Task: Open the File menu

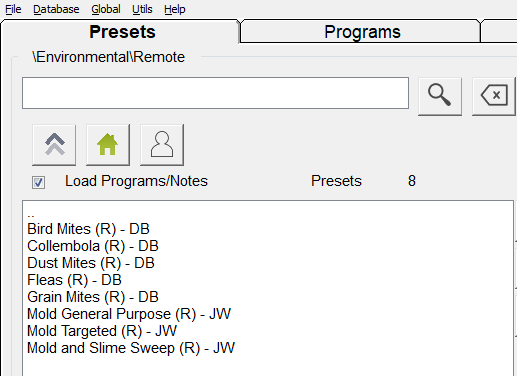Action: 13,9
